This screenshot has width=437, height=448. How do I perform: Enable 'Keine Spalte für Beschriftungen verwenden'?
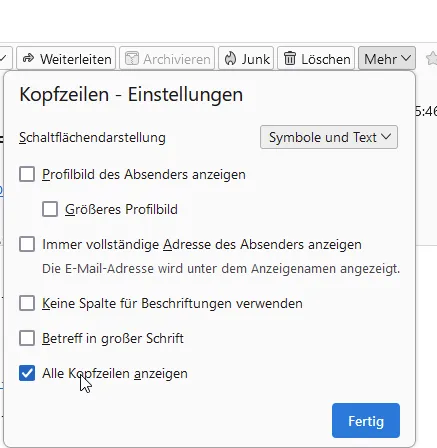pyautogui.click(x=27, y=303)
